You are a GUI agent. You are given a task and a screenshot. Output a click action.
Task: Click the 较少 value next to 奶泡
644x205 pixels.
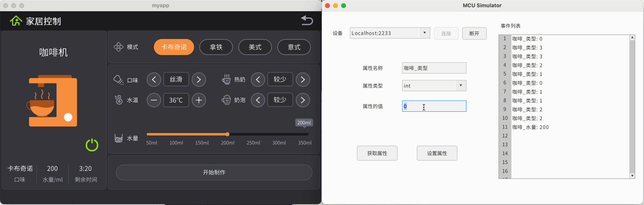[280, 100]
